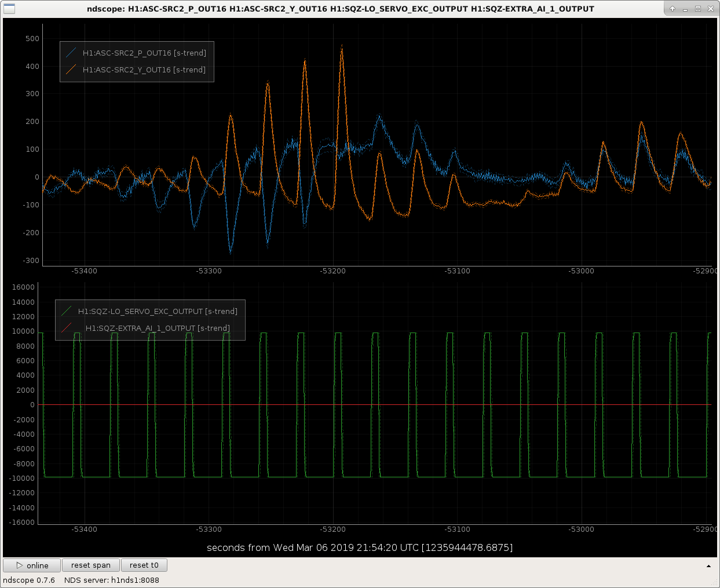
Task: Minimize the ndscope window
Action: [685, 9]
